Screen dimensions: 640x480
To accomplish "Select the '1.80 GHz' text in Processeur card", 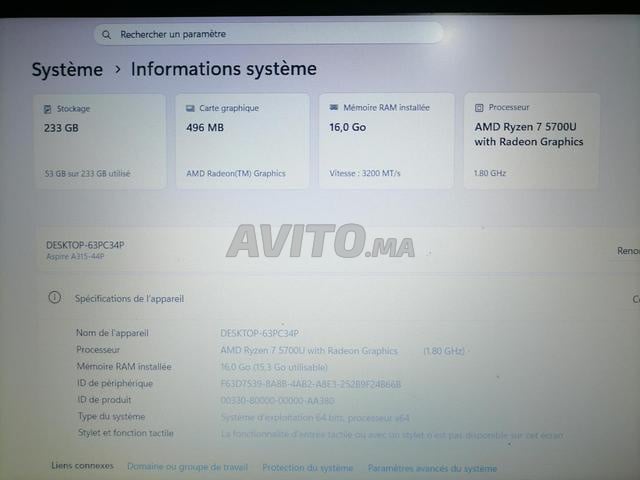I will coord(490,173).
